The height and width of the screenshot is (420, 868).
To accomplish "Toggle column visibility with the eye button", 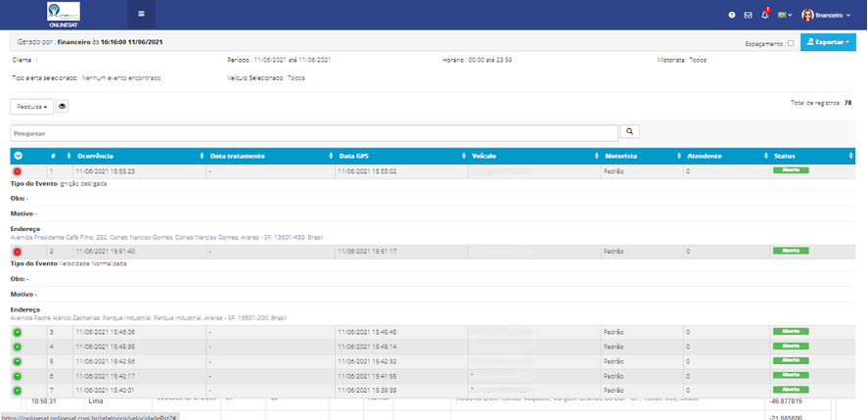I will pyautogui.click(x=63, y=107).
